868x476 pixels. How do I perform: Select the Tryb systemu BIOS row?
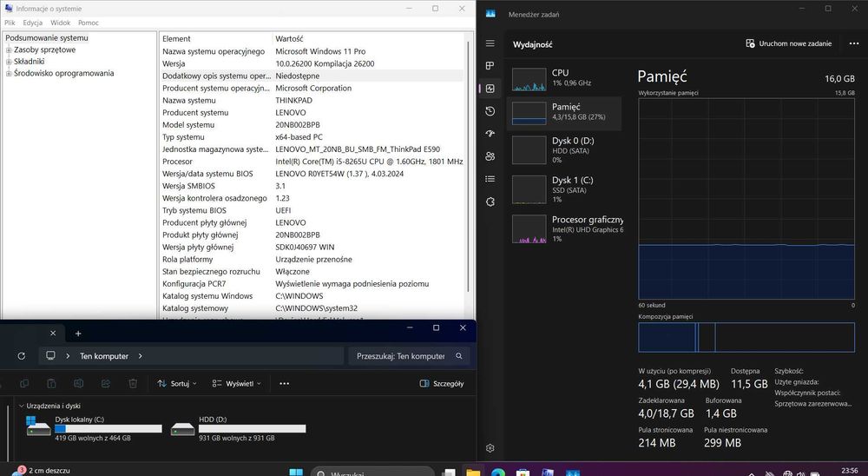[312, 210]
